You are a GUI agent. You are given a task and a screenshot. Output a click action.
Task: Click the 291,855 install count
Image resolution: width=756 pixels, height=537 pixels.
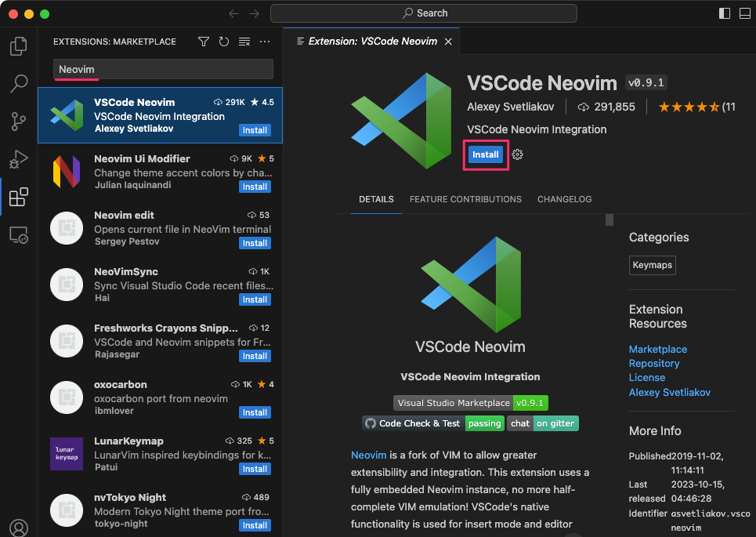pos(606,107)
